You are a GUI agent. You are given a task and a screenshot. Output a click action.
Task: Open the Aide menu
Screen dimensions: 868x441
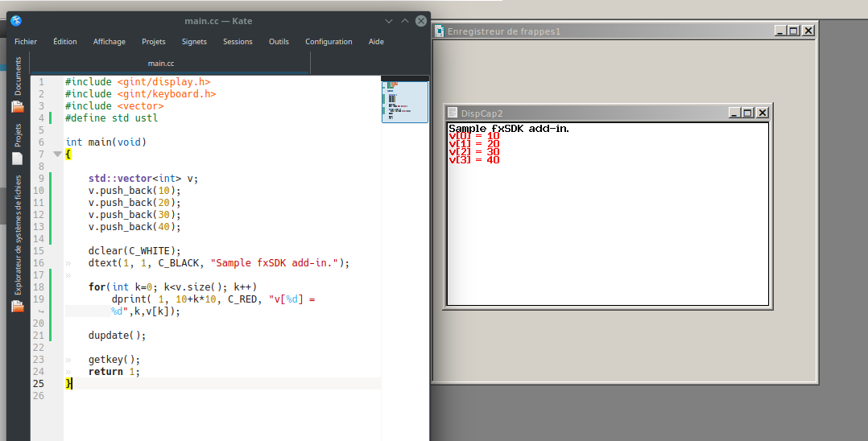[x=376, y=42]
